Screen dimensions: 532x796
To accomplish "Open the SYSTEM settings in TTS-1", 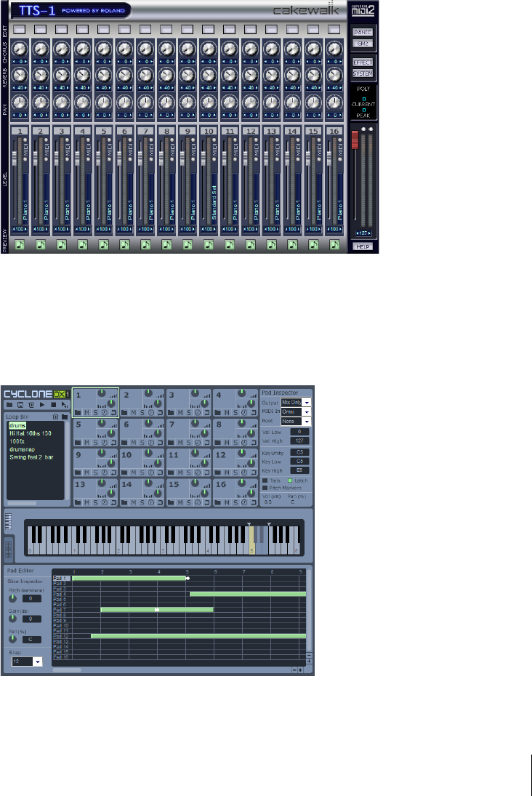I will [x=363, y=73].
